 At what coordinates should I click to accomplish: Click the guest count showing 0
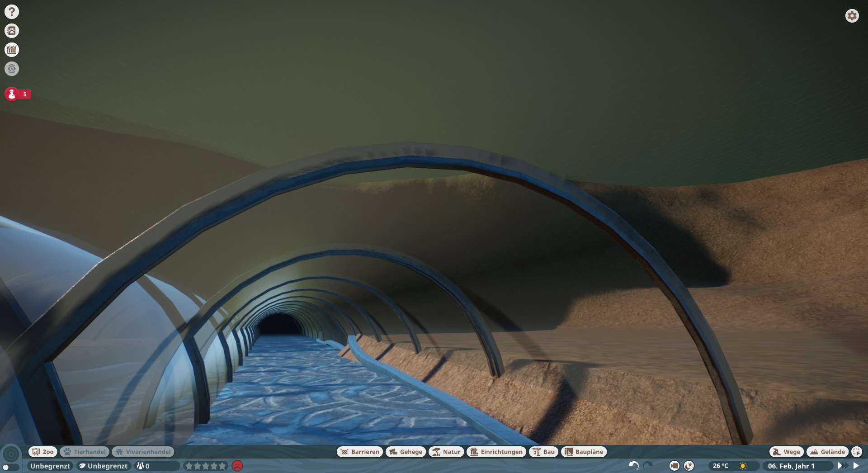(x=157, y=466)
